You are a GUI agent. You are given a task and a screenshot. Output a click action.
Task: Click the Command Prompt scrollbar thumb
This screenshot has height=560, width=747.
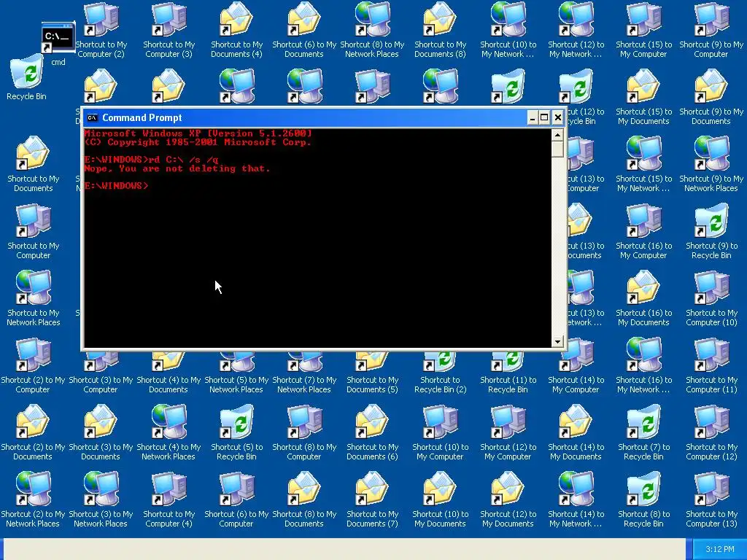pos(557,149)
